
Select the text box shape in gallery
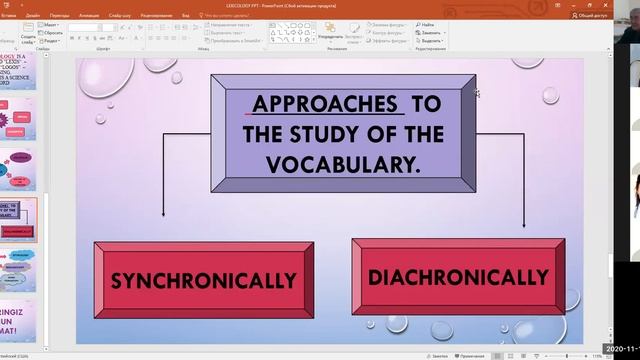pos(272,26)
